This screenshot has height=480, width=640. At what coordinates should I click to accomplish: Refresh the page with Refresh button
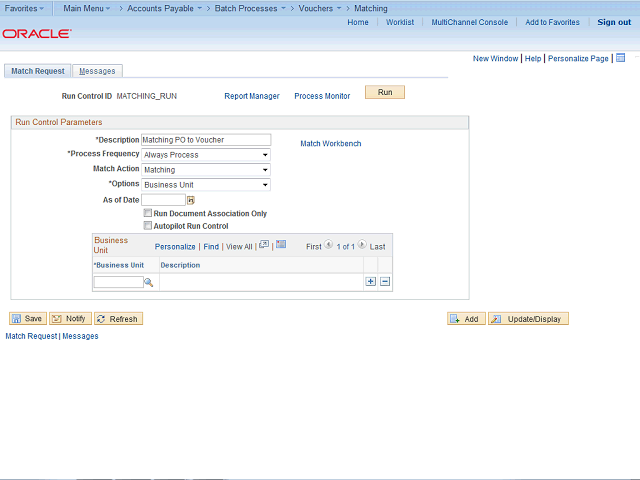pyautogui.click(x=118, y=318)
